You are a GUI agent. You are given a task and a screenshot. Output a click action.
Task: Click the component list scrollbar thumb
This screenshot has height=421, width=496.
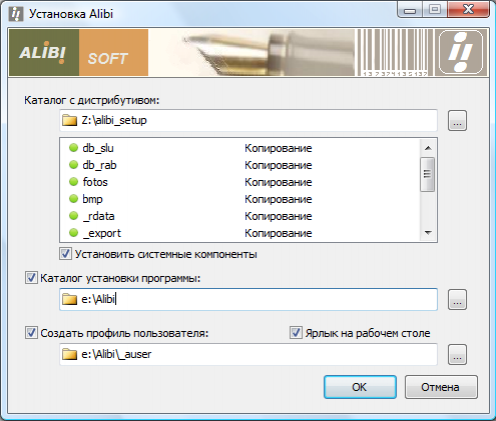(428, 174)
